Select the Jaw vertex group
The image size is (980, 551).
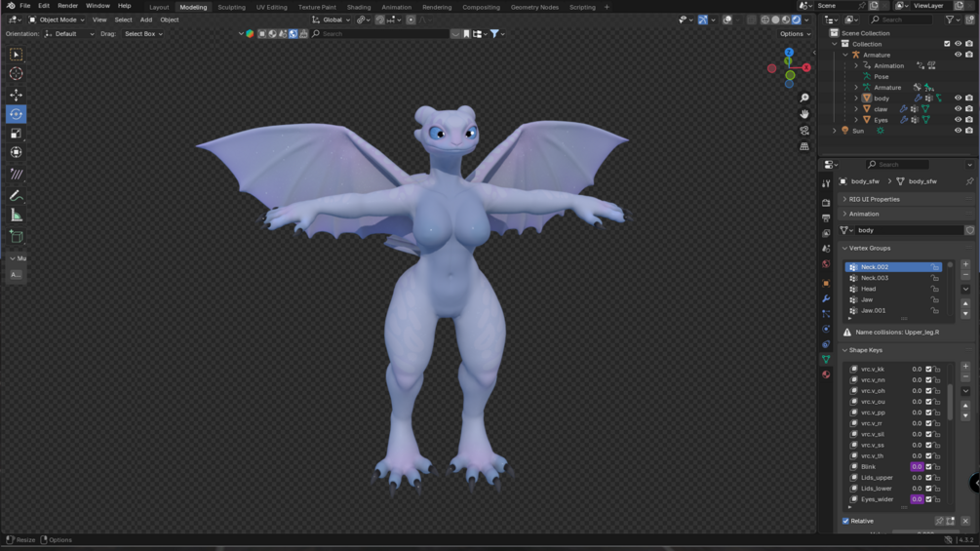coord(893,299)
